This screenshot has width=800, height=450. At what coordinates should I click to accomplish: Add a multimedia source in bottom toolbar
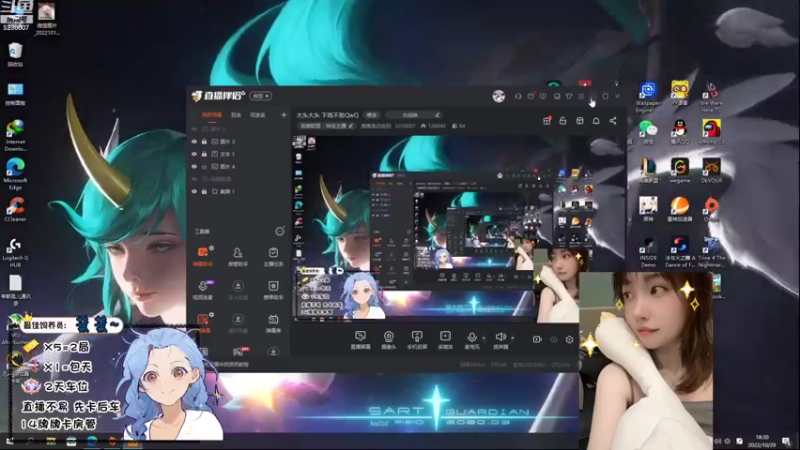(445, 339)
